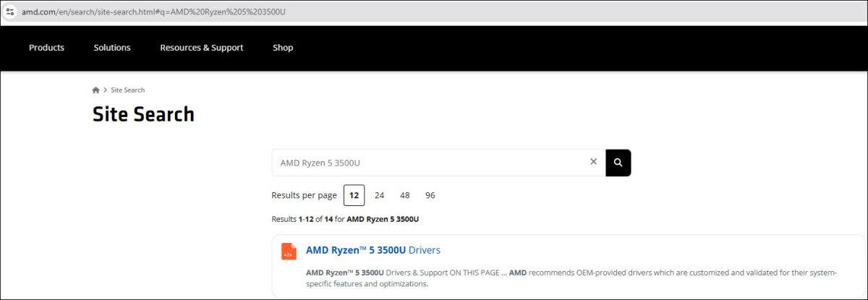Click the home icon in breadcrumb
Image resolution: width=868 pixels, height=300 pixels.
click(x=95, y=90)
